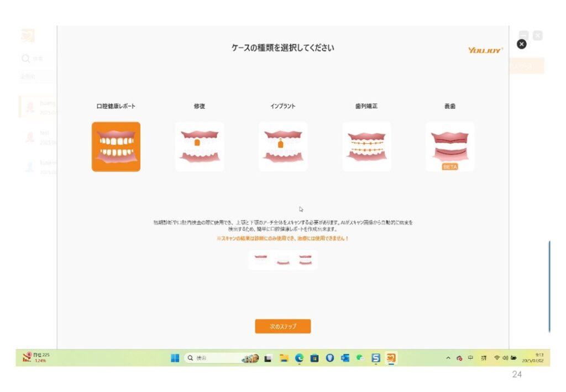The height and width of the screenshot is (392, 566).
Task: Click the full bite scan thumbnail
Action: pyautogui.click(x=305, y=259)
